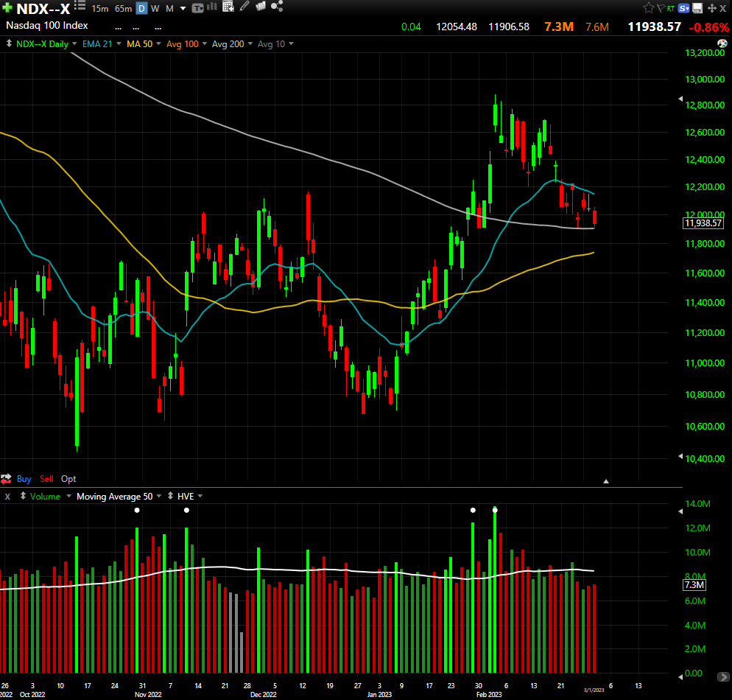Click the four-arrow move panel icon
Screen dimensions: 732x700
click(712, 8)
